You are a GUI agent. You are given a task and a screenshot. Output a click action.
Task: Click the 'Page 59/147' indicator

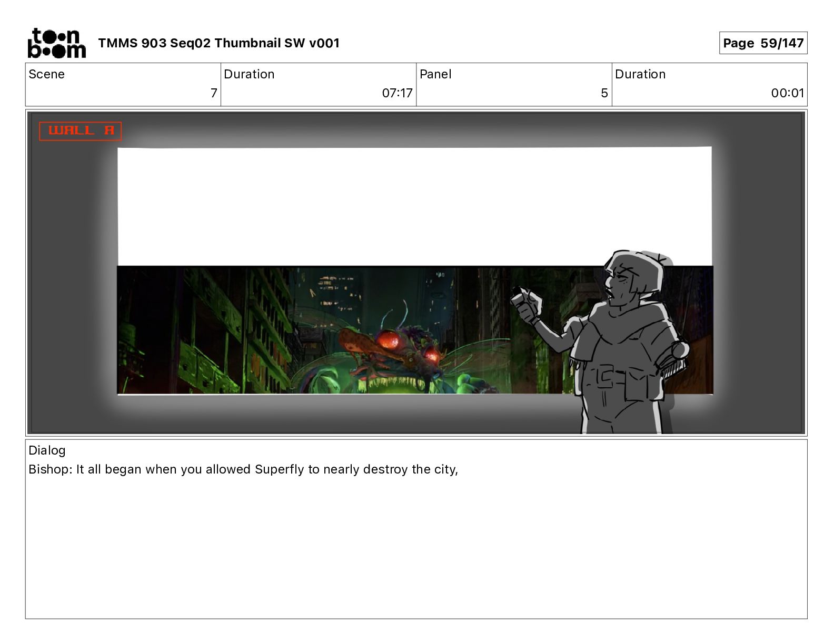[x=763, y=43]
